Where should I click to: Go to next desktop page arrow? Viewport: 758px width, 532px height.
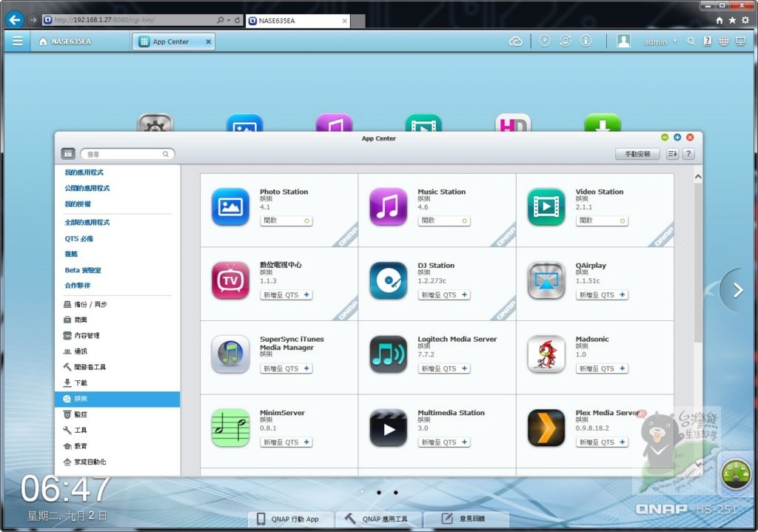[738, 290]
